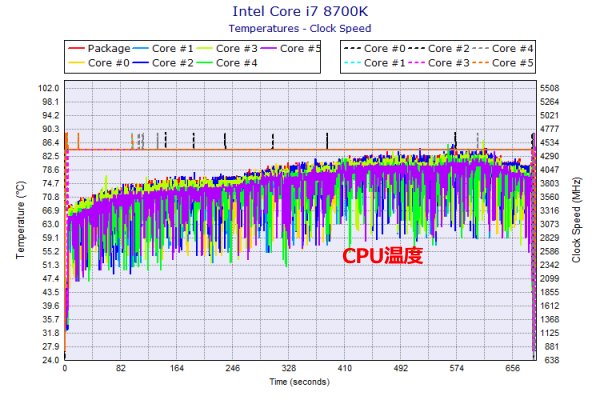
Task: Click the red Package line sample in legend
Action: 76,49
